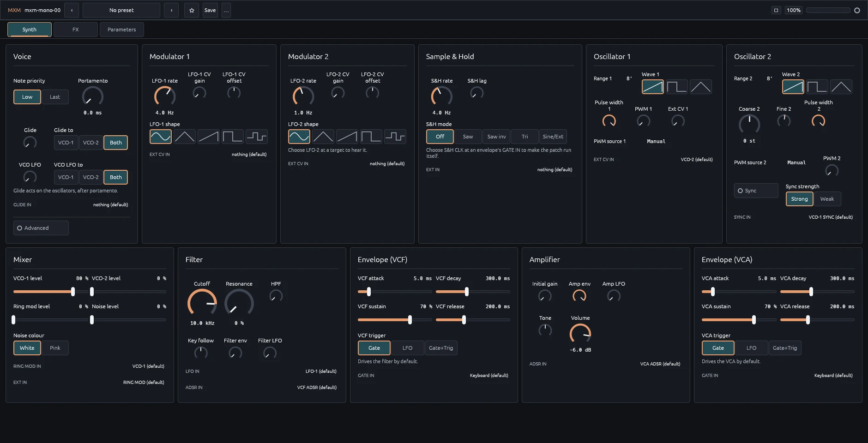Enable the Sync toggle in Oscillator 2
Image resolution: width=868 pixels, height=443 pixels.
pos(756,191)
